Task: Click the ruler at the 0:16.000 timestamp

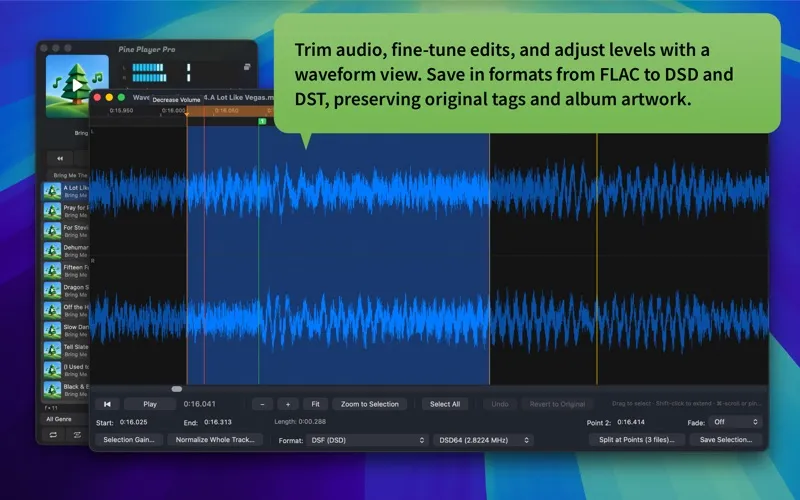Action: [x=173, y=111]
